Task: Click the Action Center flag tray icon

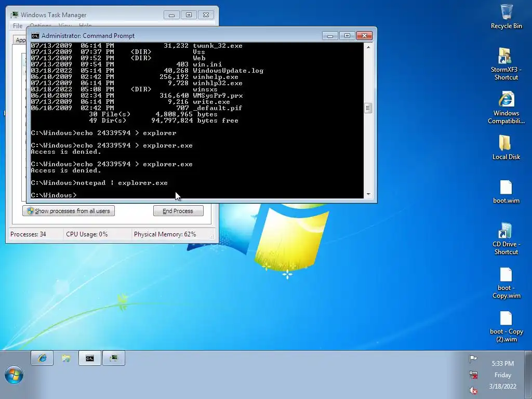Action: tap(473, 358)
